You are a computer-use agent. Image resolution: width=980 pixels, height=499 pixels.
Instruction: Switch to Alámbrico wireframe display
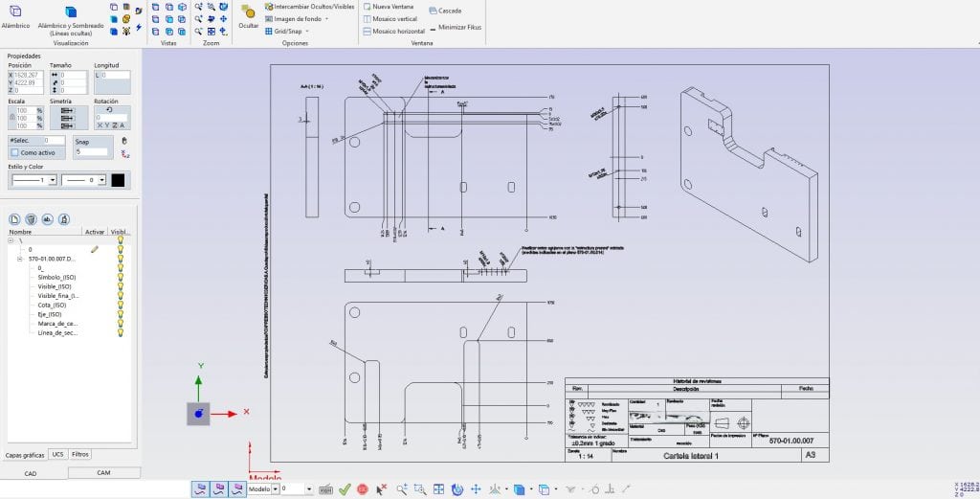15,17
